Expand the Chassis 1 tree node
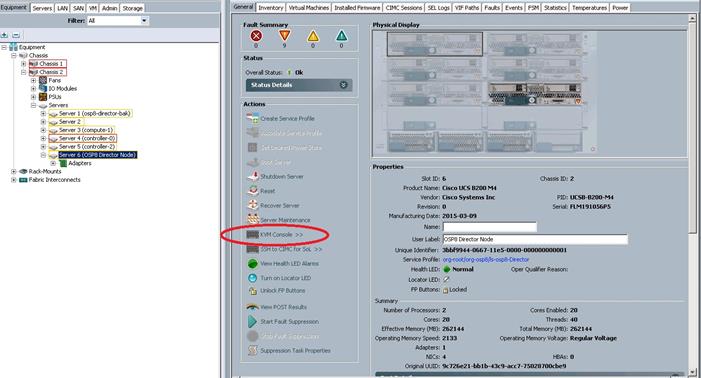This screenshot has height=378, width=701. pos(23,63)
